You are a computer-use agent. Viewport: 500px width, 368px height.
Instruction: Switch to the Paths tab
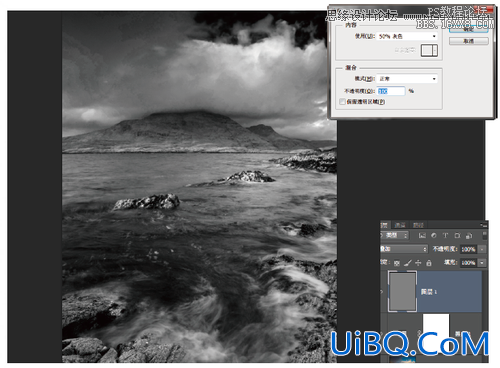(x=418, y=225)
